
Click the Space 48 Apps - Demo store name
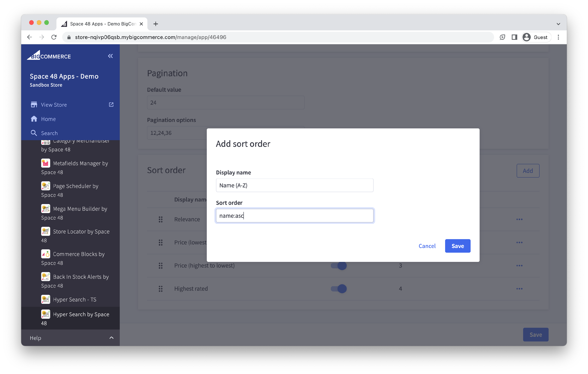point(64,76)
